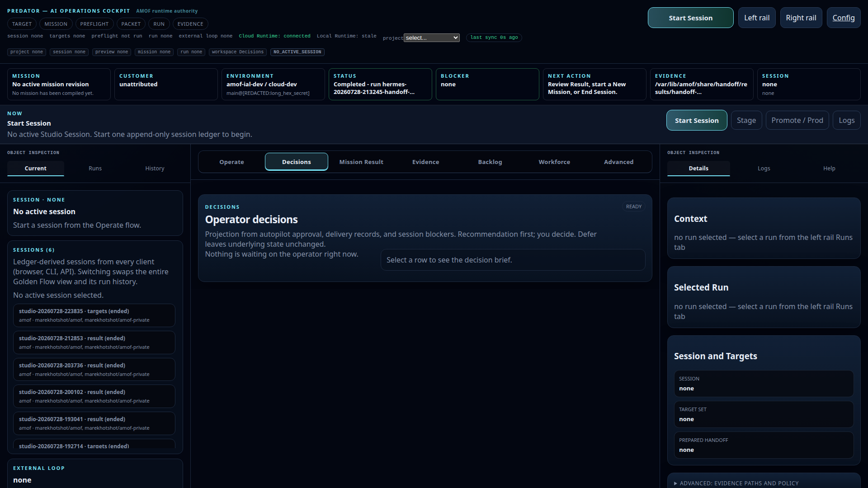Click the 'external loop none' status text
Image resolution: width=868 pixels, height=488 pixels.
(205, 36)
